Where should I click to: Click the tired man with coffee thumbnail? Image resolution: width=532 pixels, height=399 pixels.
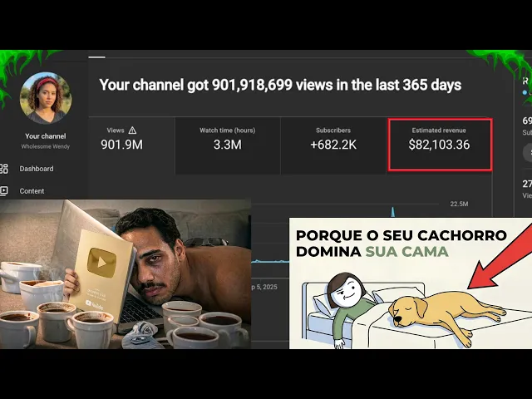pos(126,274)
